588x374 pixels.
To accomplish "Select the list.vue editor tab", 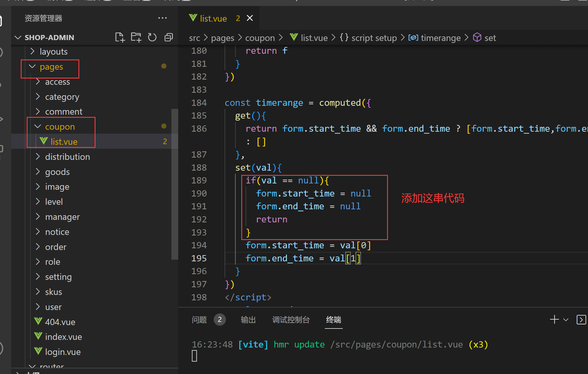I will (x=213, y=18).
